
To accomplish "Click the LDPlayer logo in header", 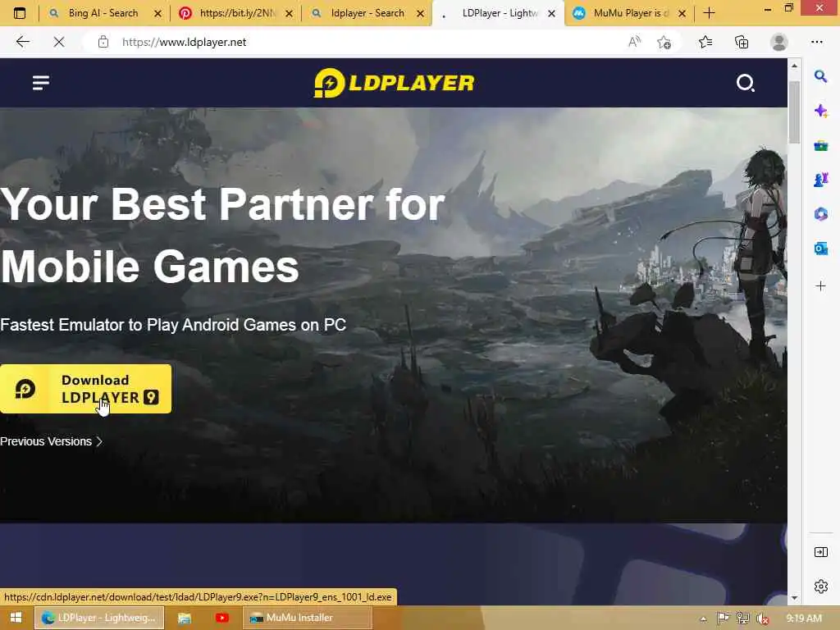I will tap(394, 83).
